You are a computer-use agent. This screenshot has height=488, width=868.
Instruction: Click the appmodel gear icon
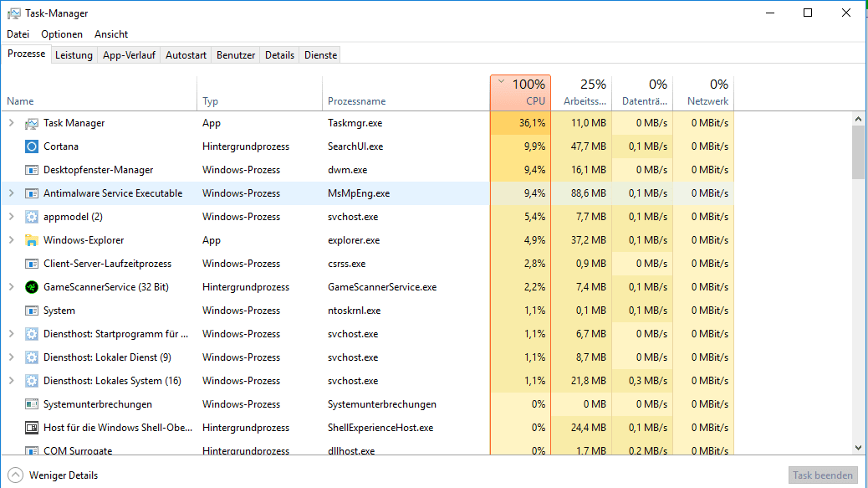[x=32, y=217]
